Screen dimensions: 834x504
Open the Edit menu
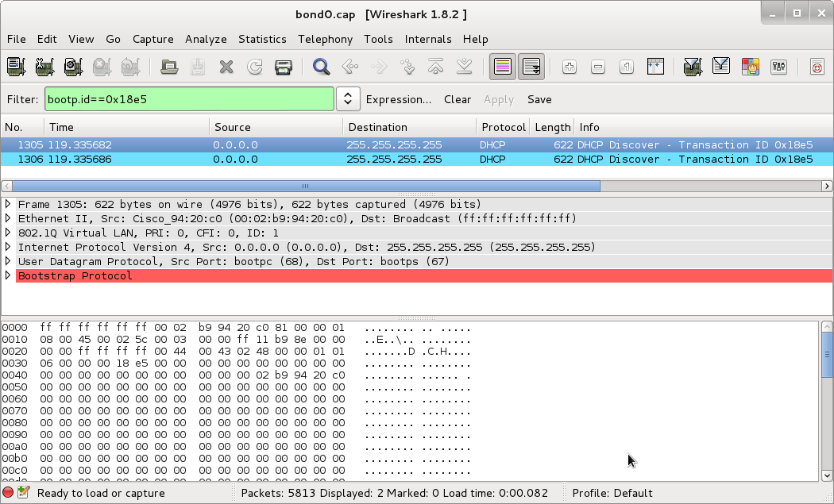tap(47, 39)
